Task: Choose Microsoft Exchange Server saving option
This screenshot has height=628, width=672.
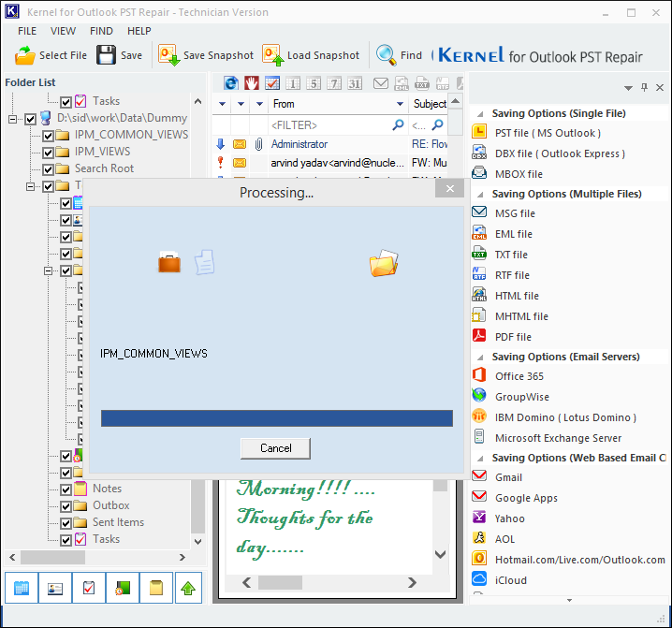Action: click(x=558, y=438)
